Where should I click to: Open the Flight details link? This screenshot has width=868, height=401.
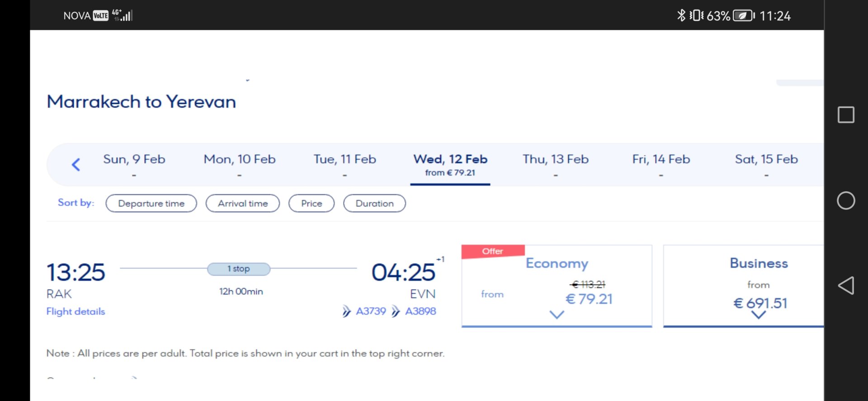tap(75, 311)
